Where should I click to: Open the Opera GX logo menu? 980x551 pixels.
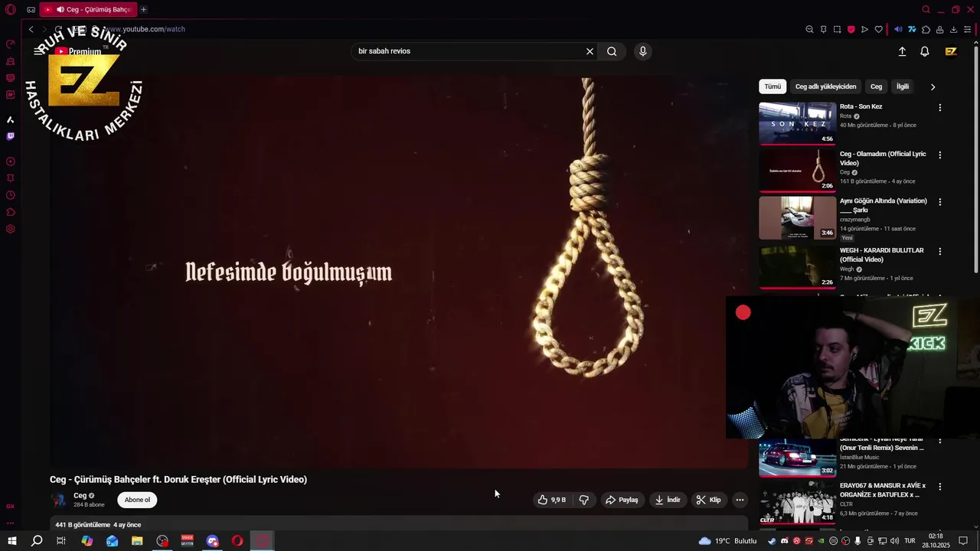(x=10, y=9)
